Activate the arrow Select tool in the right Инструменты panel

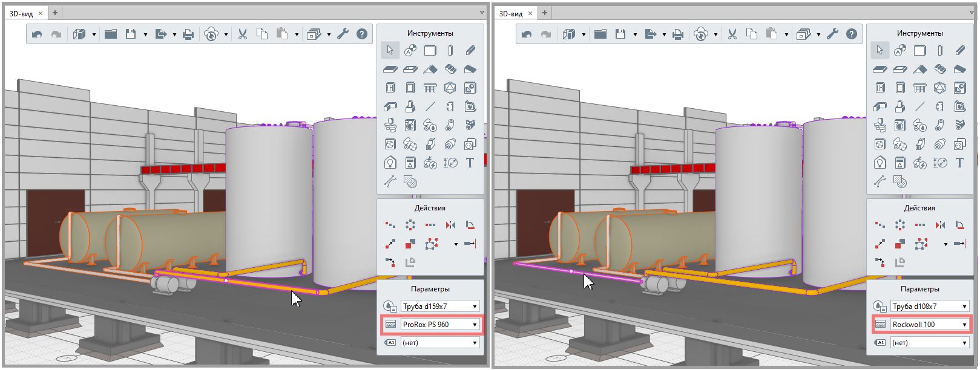880,50
